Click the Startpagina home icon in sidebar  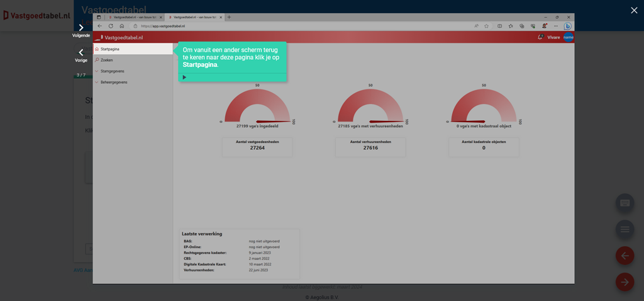coord(97,49)
